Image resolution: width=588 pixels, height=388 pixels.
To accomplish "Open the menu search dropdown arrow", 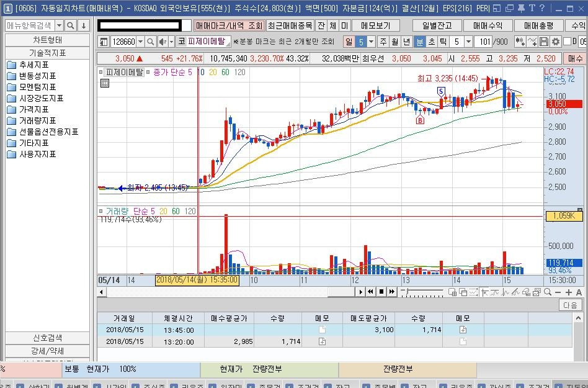I will (x=60, y=25).
